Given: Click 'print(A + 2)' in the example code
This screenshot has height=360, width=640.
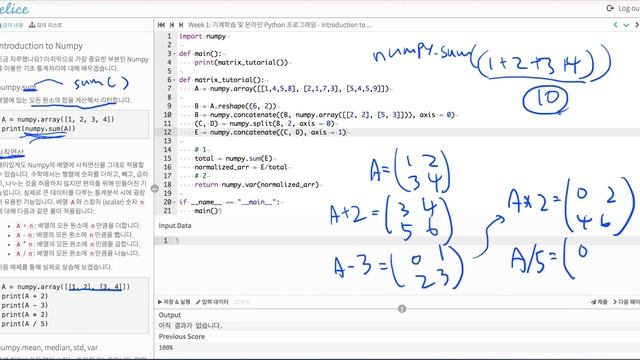Looking at the screenshot, I should 24,296.
